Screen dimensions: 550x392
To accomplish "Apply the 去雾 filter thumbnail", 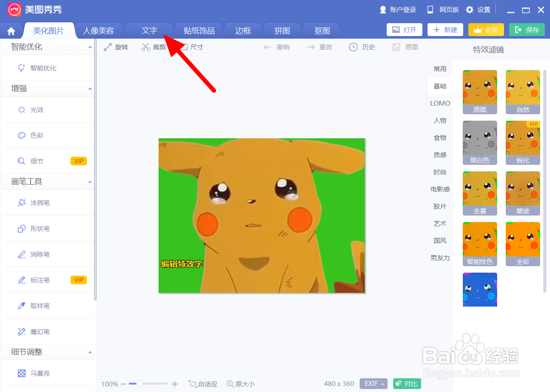I will 480,193.
